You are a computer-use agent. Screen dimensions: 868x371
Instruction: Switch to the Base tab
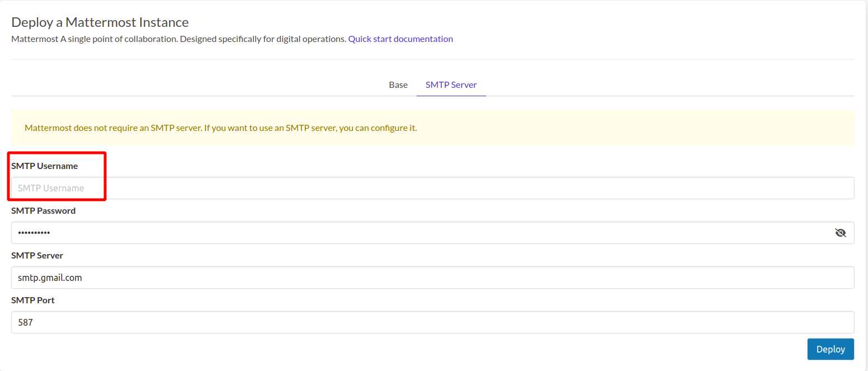coord(398,84)
